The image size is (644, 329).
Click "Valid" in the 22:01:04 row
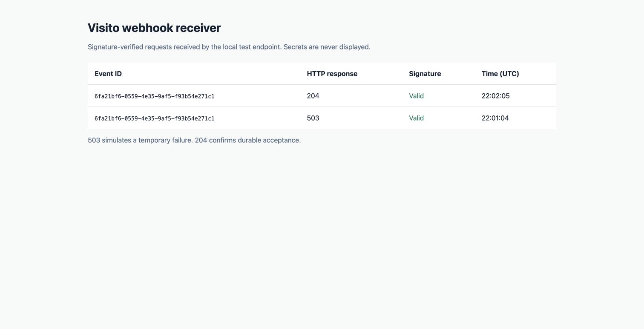(x=417, y=118)
